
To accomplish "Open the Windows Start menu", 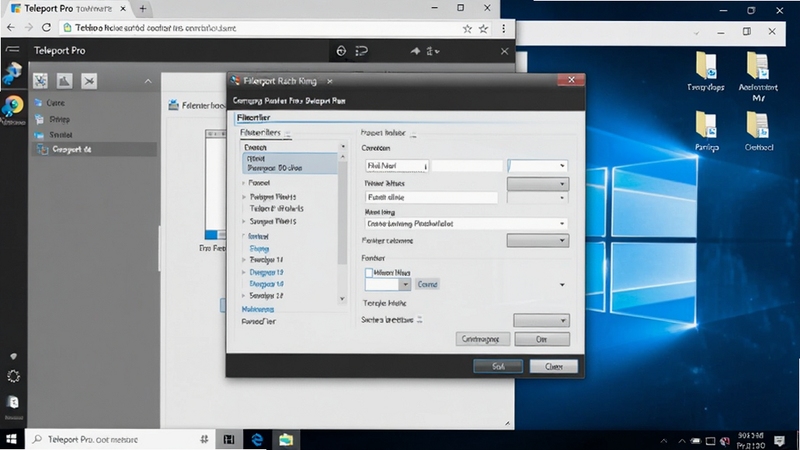I will 11,439.
